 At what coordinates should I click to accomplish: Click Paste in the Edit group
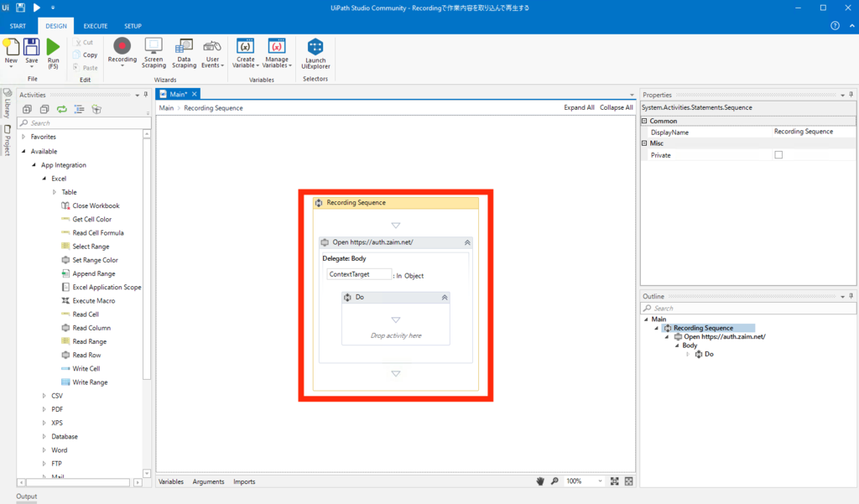click(86, 68)
